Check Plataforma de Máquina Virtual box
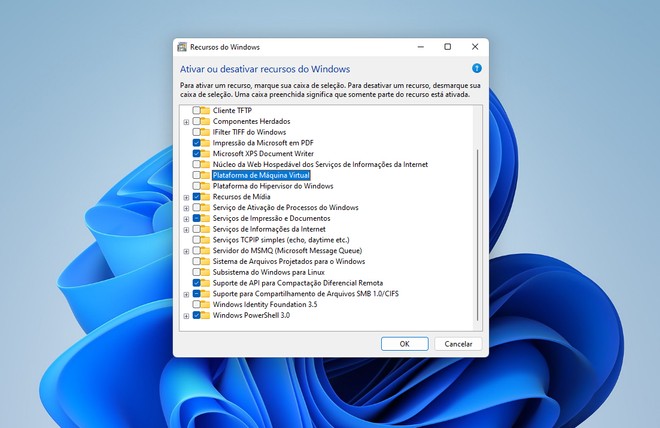Image resolution: width=660 pixels, height=428 pixels. click(x=196, y=175)
